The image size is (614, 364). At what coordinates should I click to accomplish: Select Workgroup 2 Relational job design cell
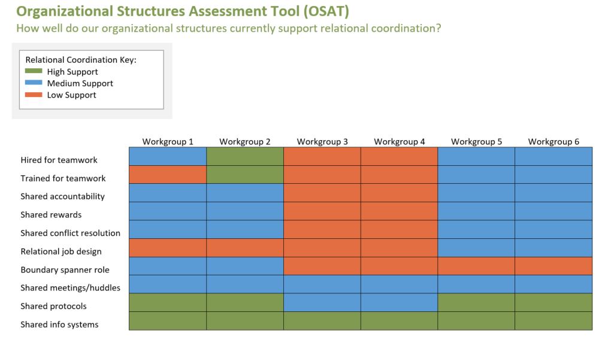(x=245, y=248)
